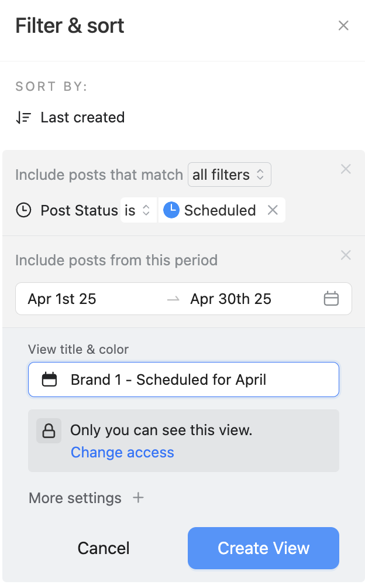The width and height of the screenshot is (365, 588).
Task: Click the sort order icon beside Last created
Action: tap(23, 118)
